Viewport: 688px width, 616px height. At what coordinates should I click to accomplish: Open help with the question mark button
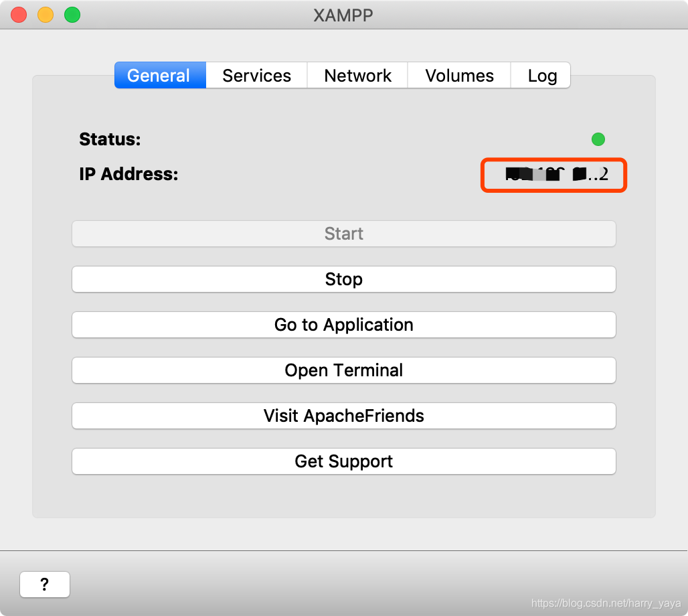click(x=45, y=585)
